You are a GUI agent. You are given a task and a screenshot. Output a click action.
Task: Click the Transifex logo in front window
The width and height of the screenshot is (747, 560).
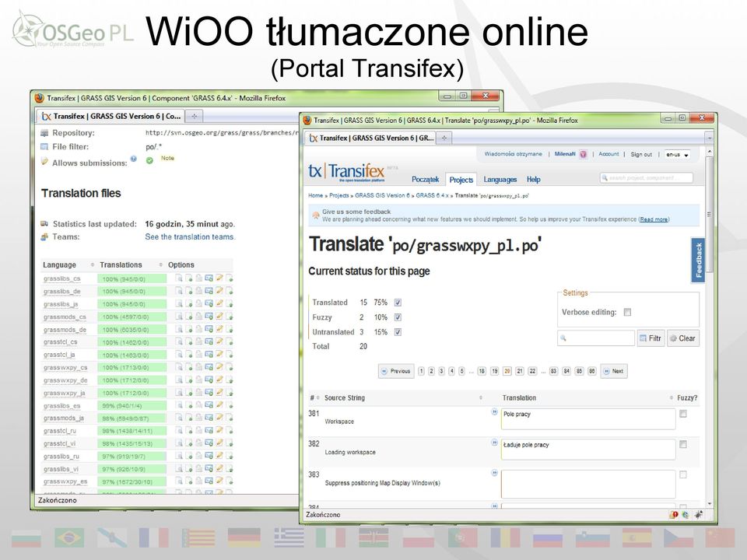click(346, 173)
